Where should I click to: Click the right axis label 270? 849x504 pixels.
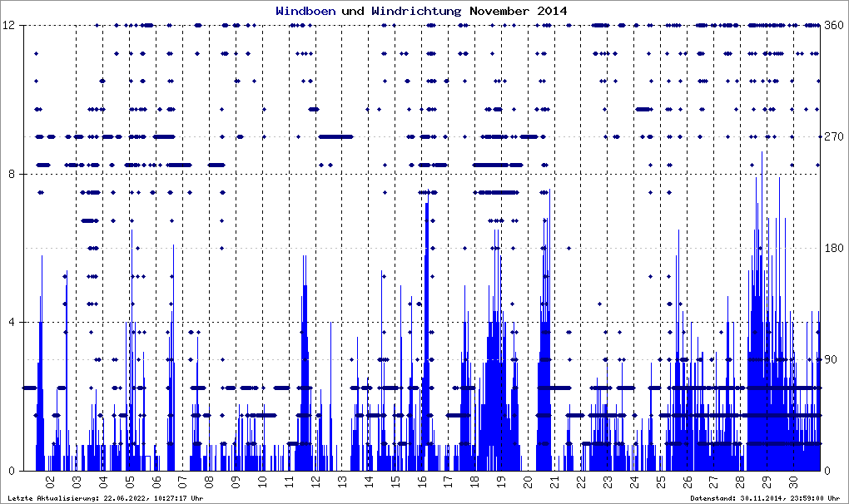(x=833, y=137)
